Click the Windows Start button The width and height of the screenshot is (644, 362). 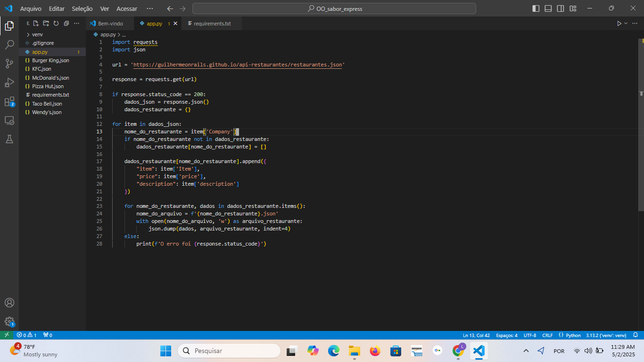click(166, 351)
